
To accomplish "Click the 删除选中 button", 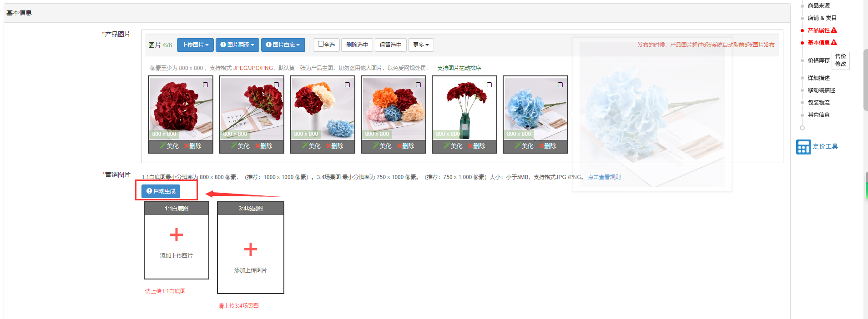I will (357, 45).
